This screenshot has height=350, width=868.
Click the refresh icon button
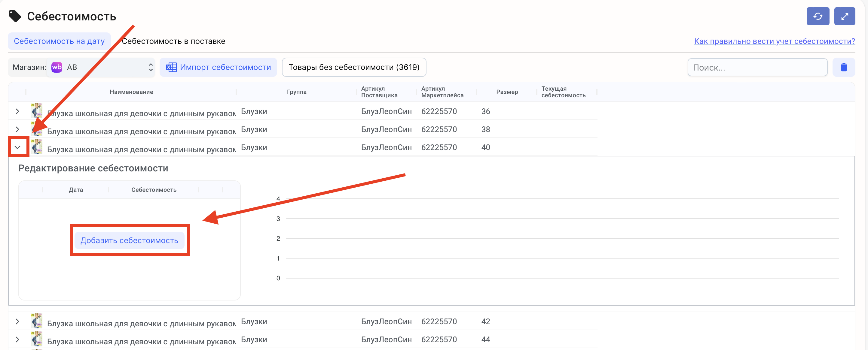point(818,16)
